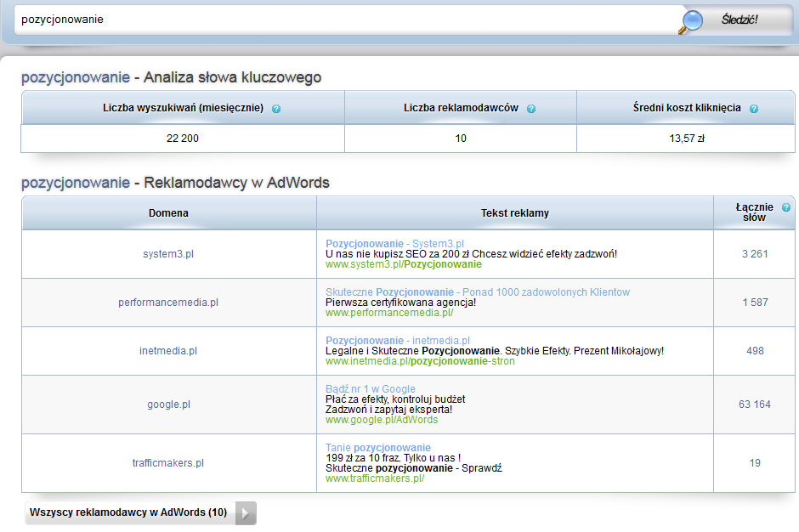Click the 3 261 total words link

[x=755, y=254]
